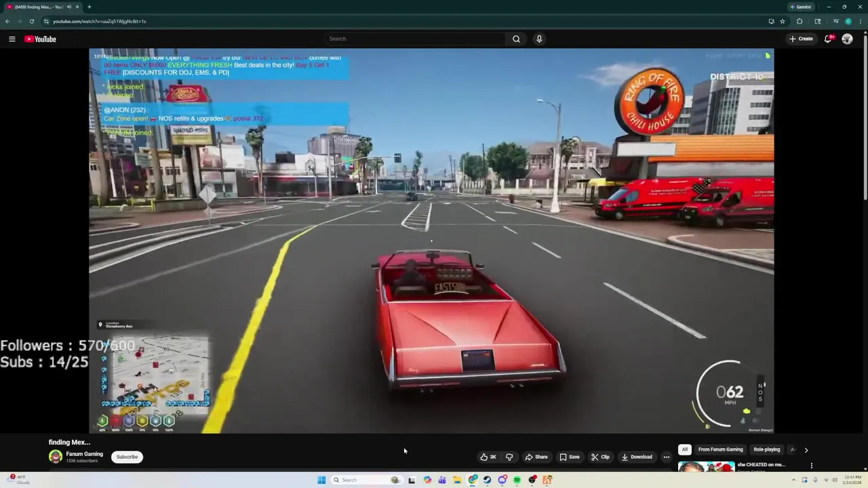Open Steam from the taskbar

click(x=487, y=480)
